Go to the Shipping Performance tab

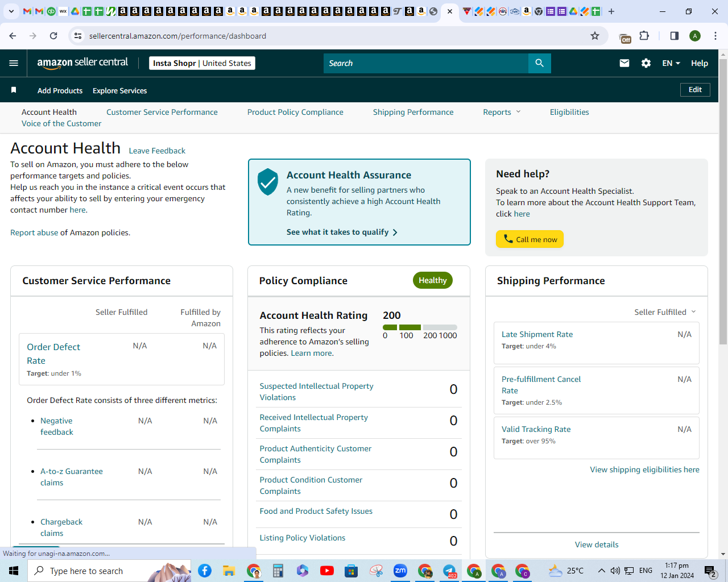pos(413,112)
